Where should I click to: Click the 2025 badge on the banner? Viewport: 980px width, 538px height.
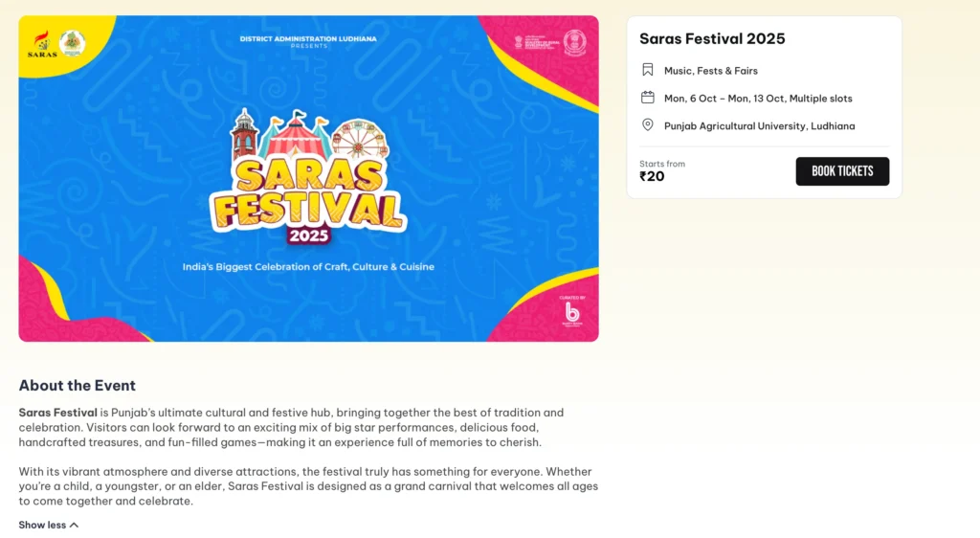pos(308,235)
